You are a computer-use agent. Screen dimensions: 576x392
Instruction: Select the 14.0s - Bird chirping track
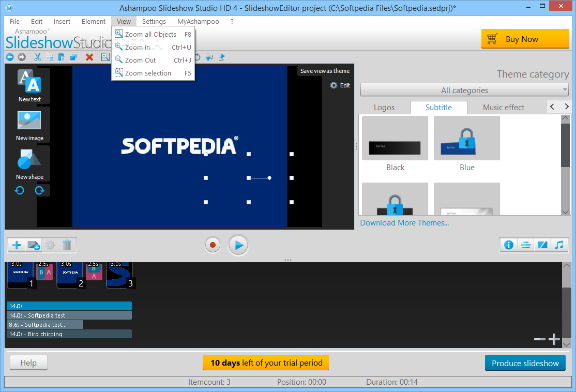[x=69, y=334]
